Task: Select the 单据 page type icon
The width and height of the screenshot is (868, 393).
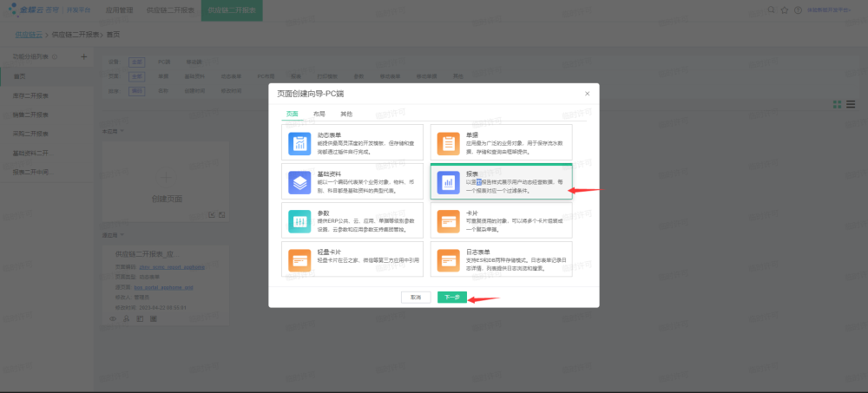Action: [x=449, y=143]
